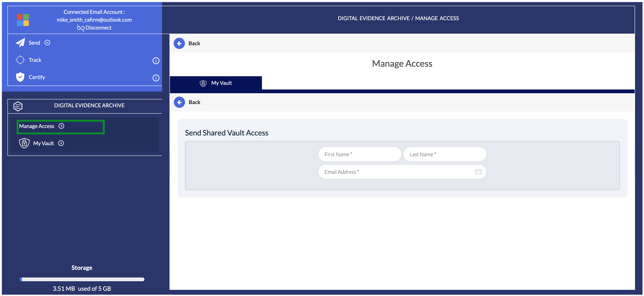Click the Microsoft logo icon
The width and height of the screenshot is (644, 296).
[x=23, y=20]
